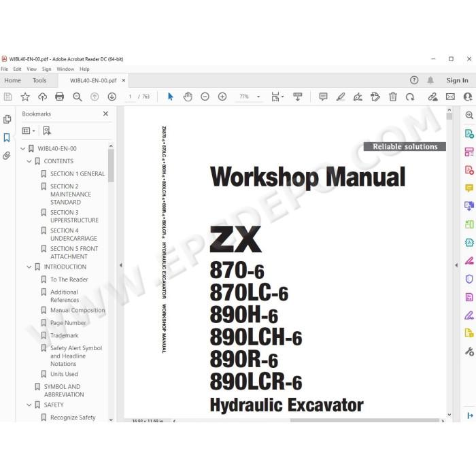Screen dimensions: 476x476
Task: Collapse the SAFETY bookmark
Action: (x=29, y=405)
